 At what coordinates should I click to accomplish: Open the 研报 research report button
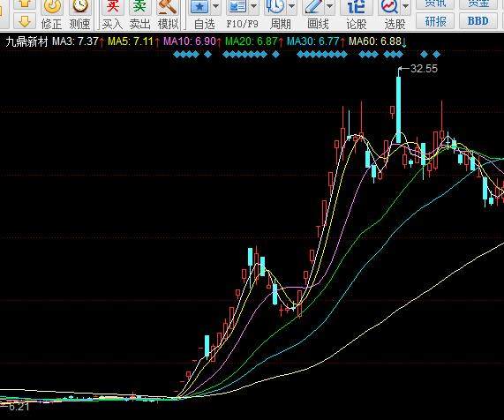(x=435, y=21)
